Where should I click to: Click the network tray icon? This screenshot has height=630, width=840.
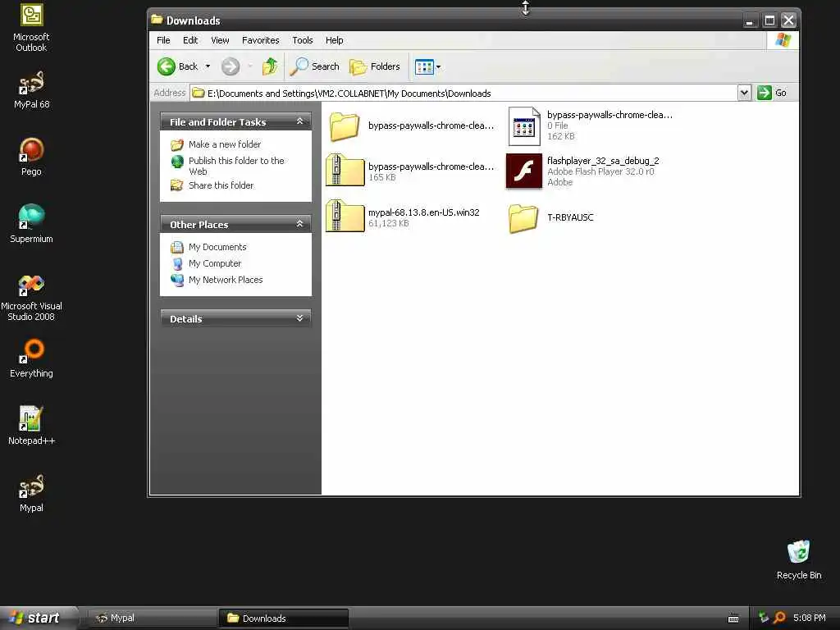(x=763, y=618)
